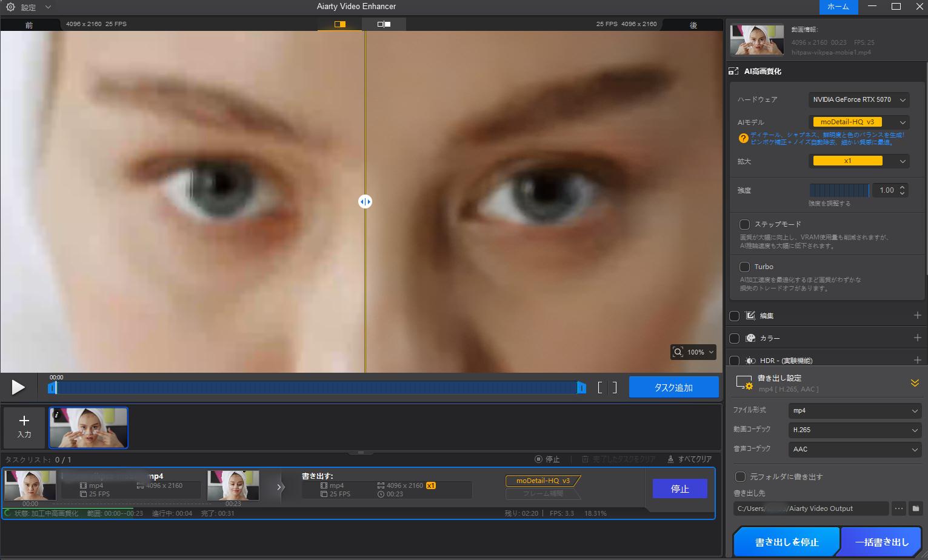Switch to side-by-side compare view icon
Image resolution: width=928 pixels, height=560 pixels.
tap(384, 24)
